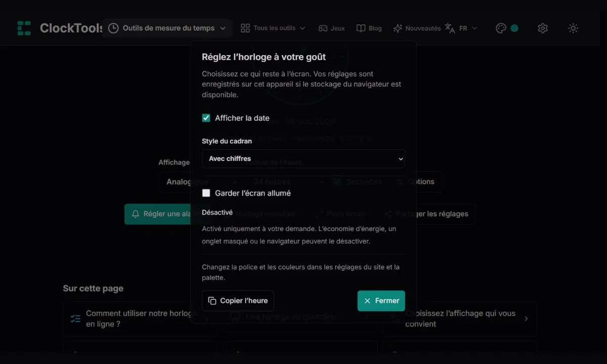This screenshot has height=364, width=607.
Task: Open Choisissez l'affichage qui vous convient link
Action: coord(459,319)
